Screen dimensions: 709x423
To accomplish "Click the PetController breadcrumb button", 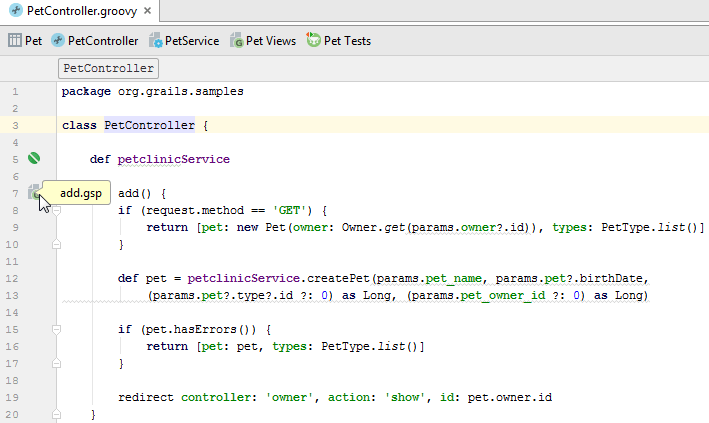I will pyautogui.click(x=108, y=68).
